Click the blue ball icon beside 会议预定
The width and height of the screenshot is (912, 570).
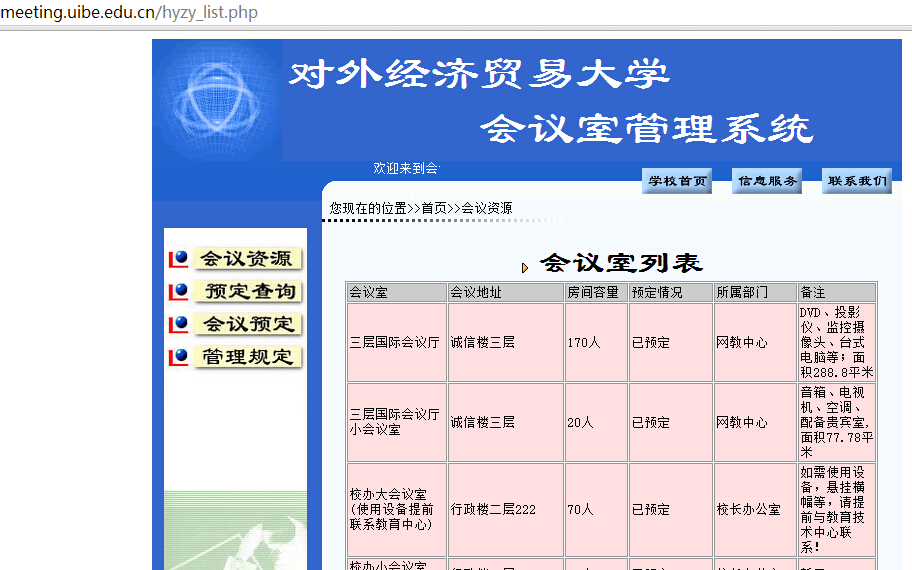pyautogui.click(x=179, y=323)
